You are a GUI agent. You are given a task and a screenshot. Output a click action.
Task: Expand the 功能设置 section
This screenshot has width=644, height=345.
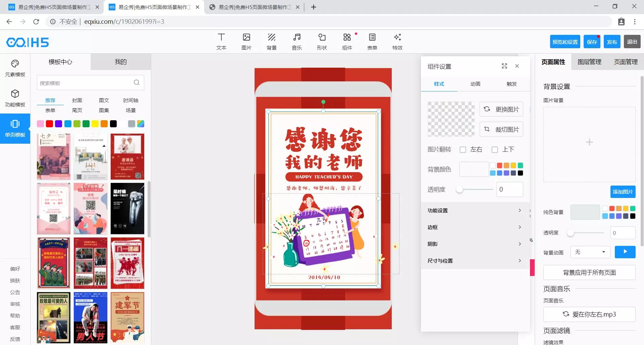coord(475,210)
